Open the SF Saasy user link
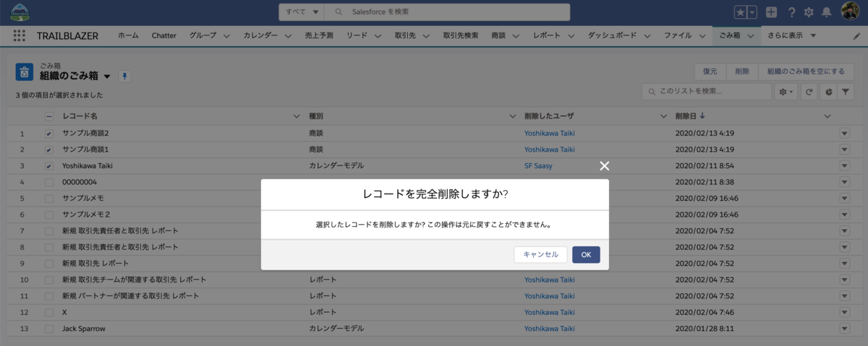 click(x=538, y=165)
